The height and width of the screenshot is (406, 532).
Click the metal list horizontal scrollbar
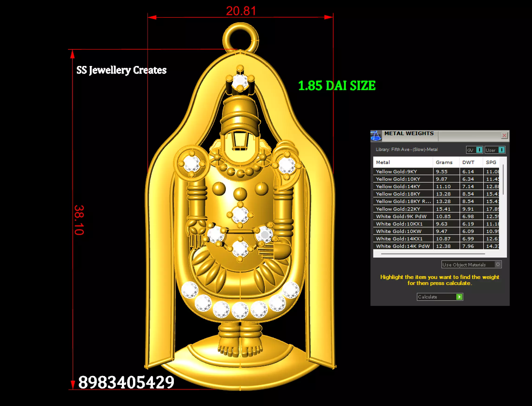click(433, 254)
